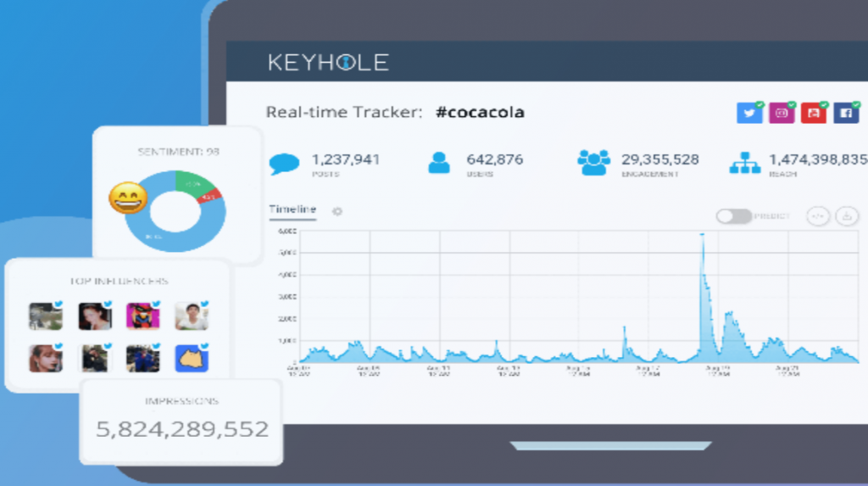Click the Instagram platform icon
The width and height of the screenshot is (868, 486).
coord(781,113)
